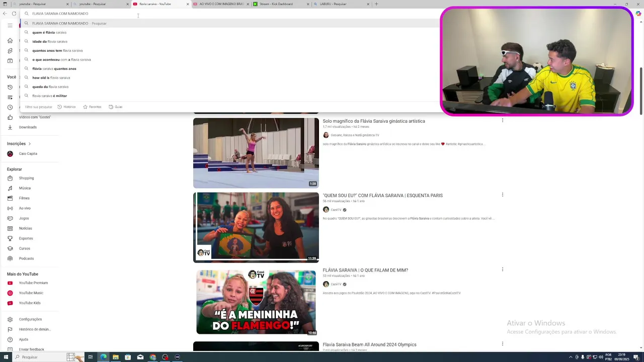
Task: Click the Podcasts icon in sidebar
Action: click(10, 258)
